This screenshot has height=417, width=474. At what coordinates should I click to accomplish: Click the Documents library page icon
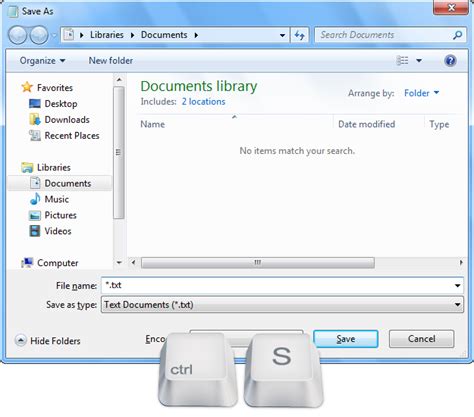tap(35, 183)
